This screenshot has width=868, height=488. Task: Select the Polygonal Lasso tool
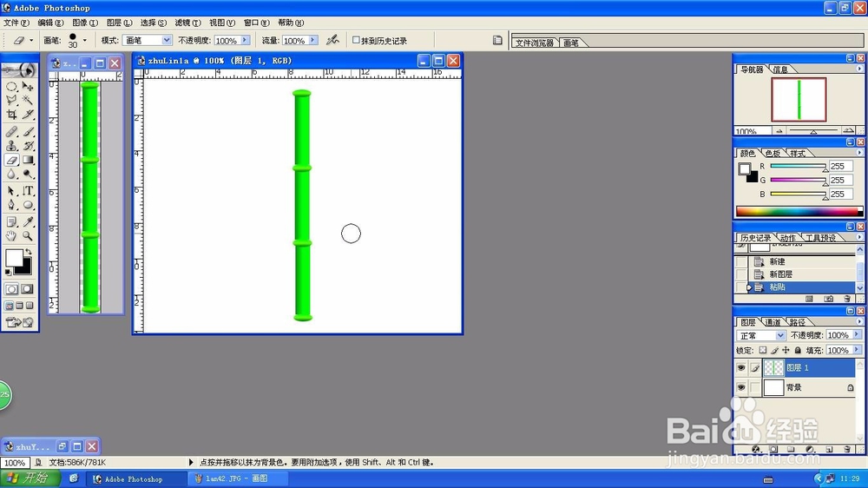pyautogui.click(x=11, y=100)
